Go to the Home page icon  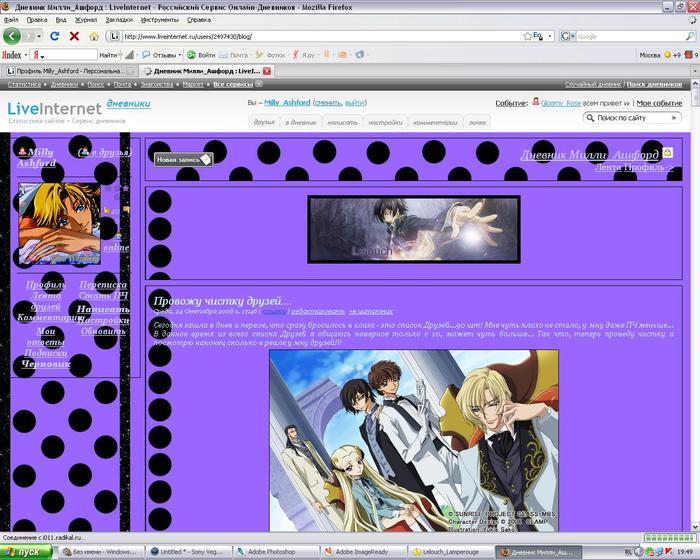click(94, 36)
